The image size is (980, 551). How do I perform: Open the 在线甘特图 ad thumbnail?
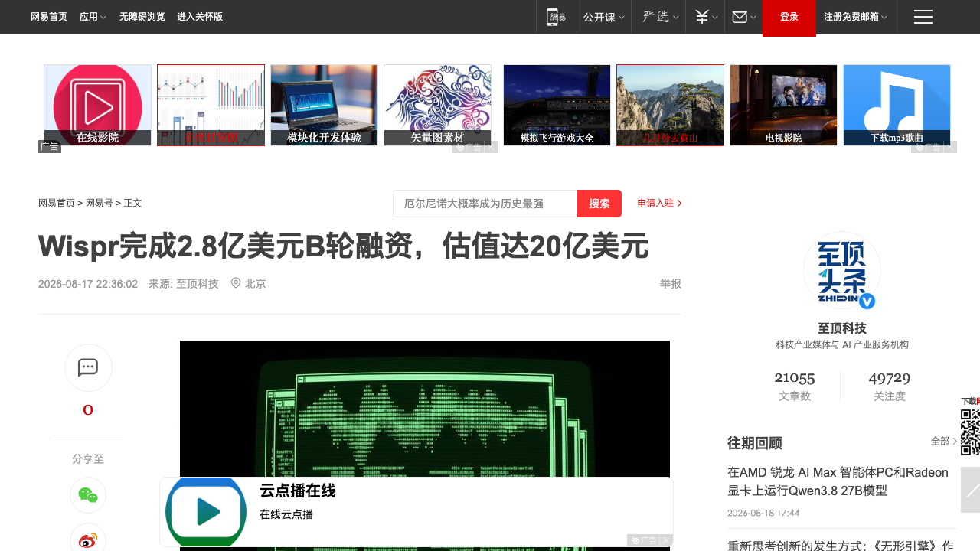pyautogui.click(x=211, y=105)
